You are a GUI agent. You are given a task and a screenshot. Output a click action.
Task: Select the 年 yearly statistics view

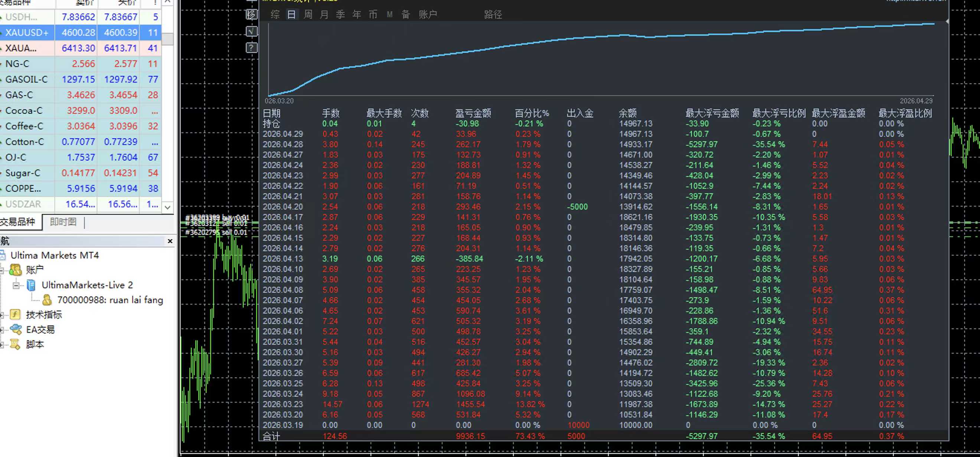tap(356, 14)
